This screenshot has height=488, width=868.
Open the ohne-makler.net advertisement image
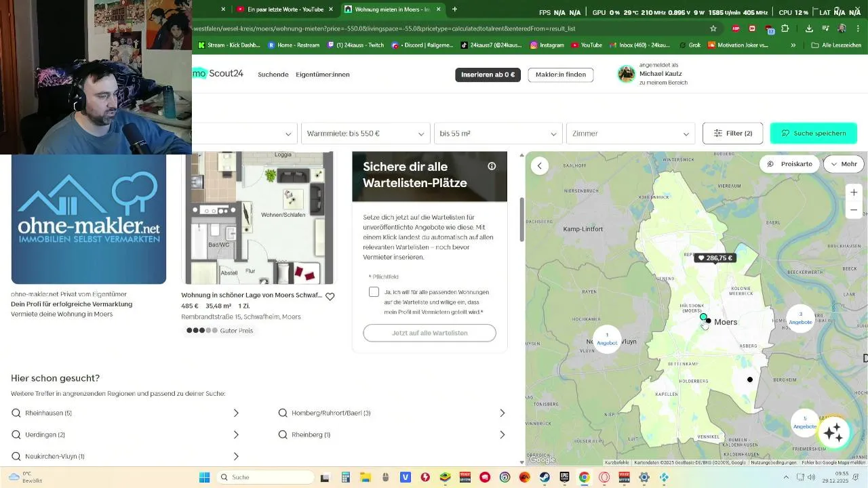[x=89, y=218]
